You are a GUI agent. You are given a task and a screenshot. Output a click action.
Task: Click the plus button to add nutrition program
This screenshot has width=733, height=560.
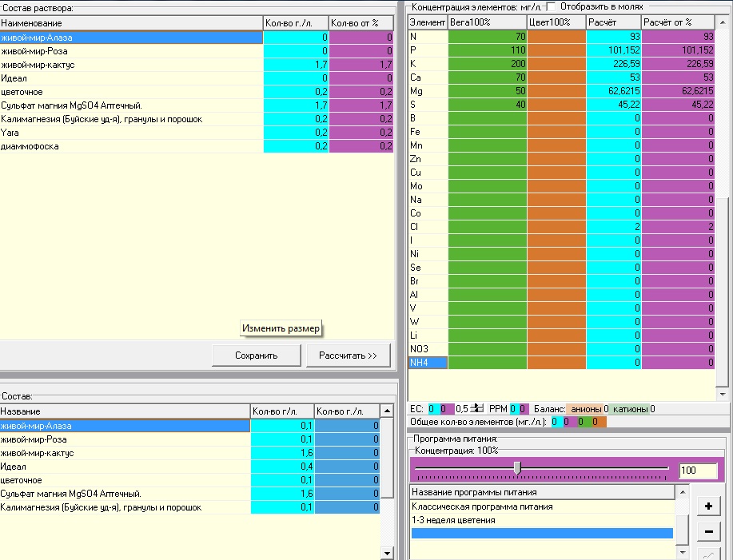pos(708,506)
